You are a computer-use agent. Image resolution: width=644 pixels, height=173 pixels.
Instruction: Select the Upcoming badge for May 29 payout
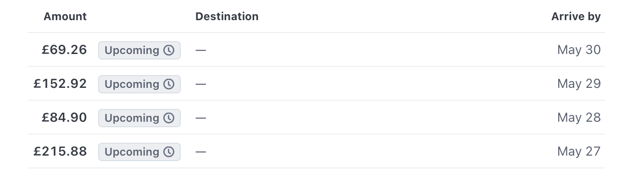point(139,84)
